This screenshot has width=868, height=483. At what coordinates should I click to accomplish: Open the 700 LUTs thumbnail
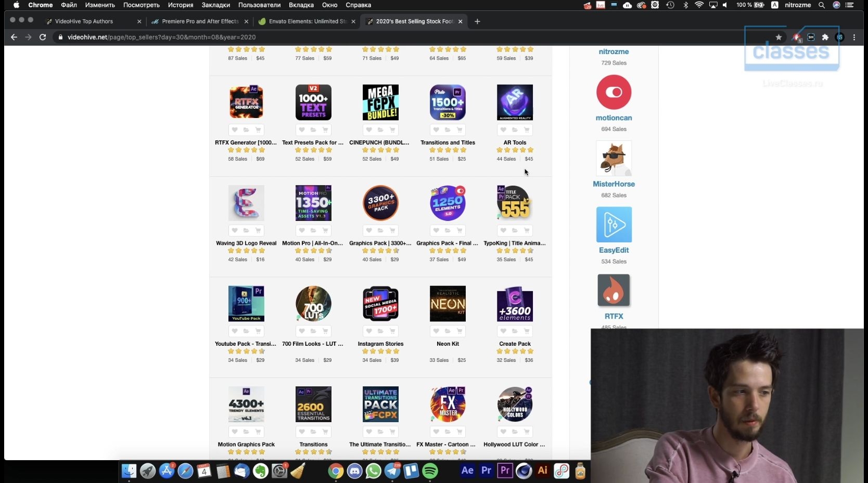pyautogui.click(x=313, y=304)
